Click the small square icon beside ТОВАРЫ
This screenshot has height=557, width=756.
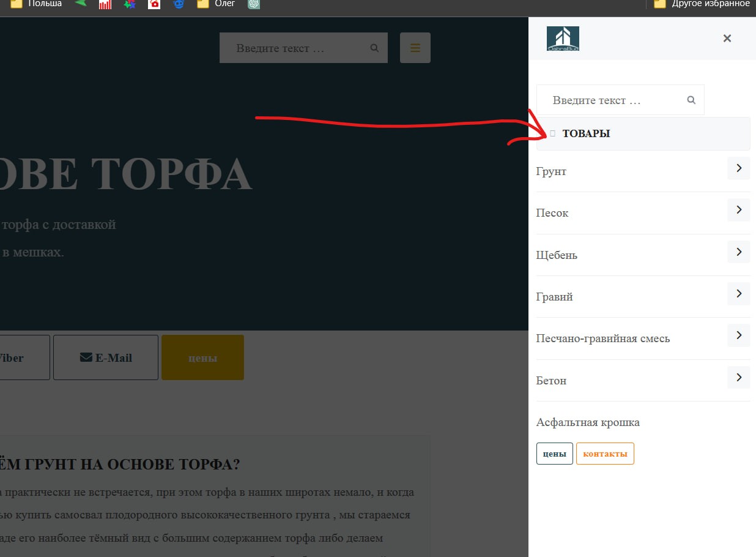click(553, 133)
